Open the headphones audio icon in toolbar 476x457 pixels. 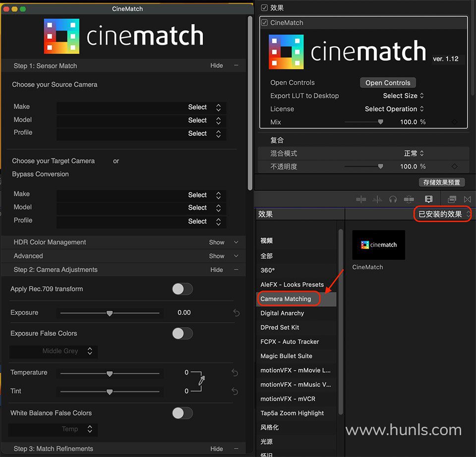[393, 199]
